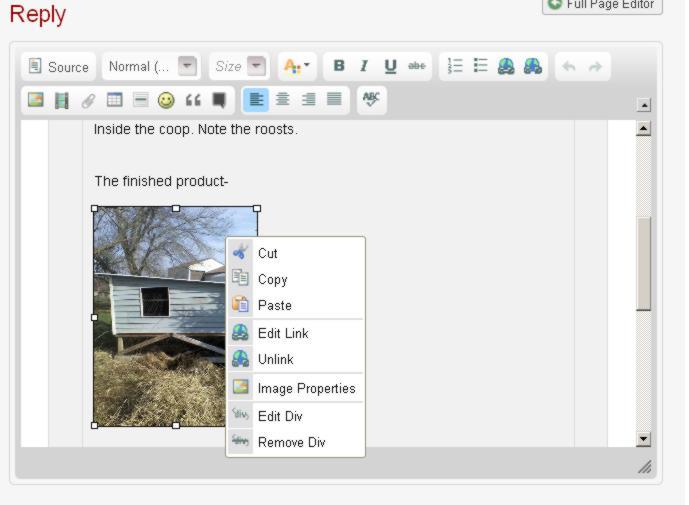Run the spell checker

[370, 100]
